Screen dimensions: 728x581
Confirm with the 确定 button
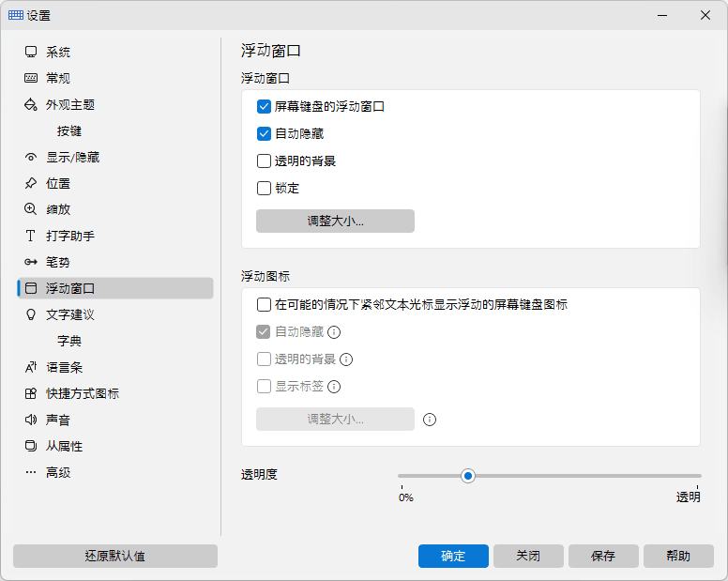click(x=453, y=556)
